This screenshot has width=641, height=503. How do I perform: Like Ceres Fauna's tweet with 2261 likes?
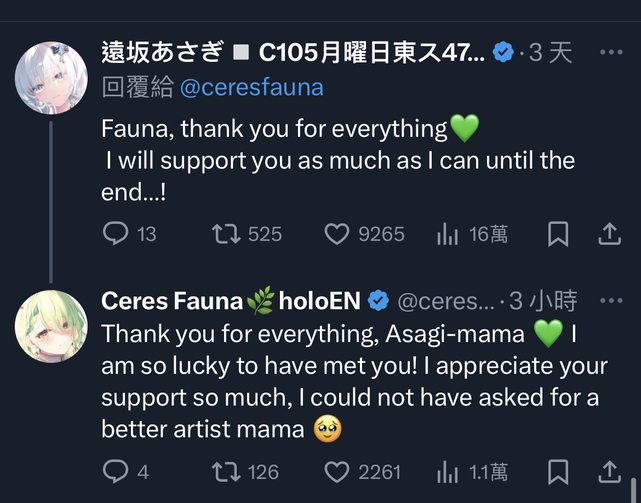336,471
